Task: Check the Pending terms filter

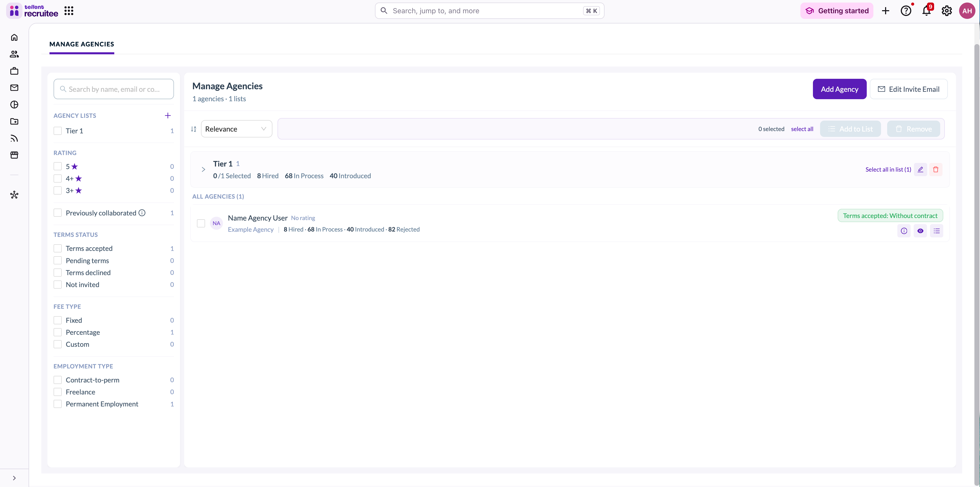Action: click(x=58, y=260)
